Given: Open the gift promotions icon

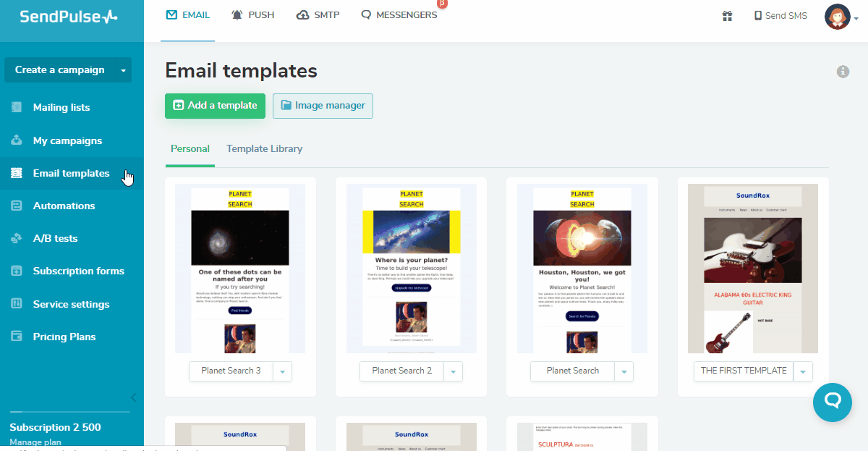Looking at the screenshot, I should tap(727, 15).
